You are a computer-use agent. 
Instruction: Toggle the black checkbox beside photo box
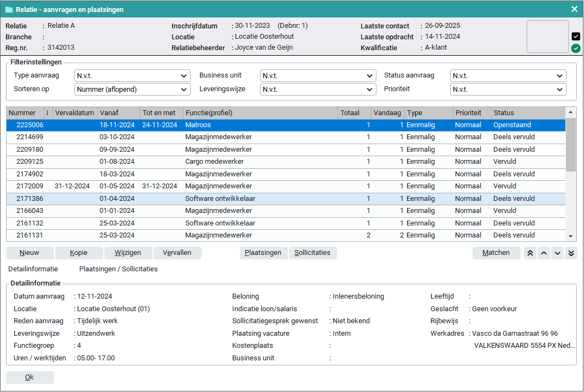click(576, 37)
